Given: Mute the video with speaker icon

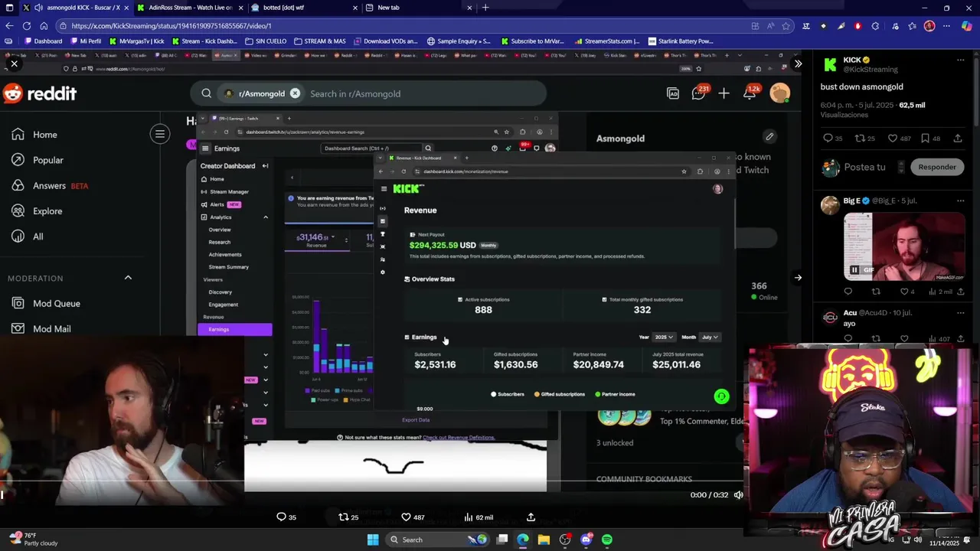Looking at the screenshot, I should tap(738, 495).
